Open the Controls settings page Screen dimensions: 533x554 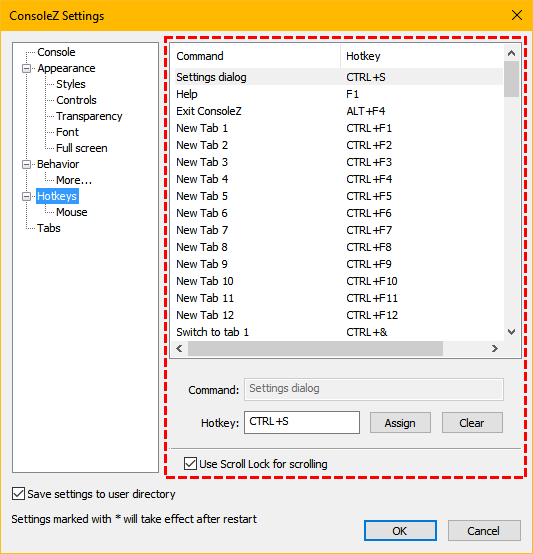(76, 100)
